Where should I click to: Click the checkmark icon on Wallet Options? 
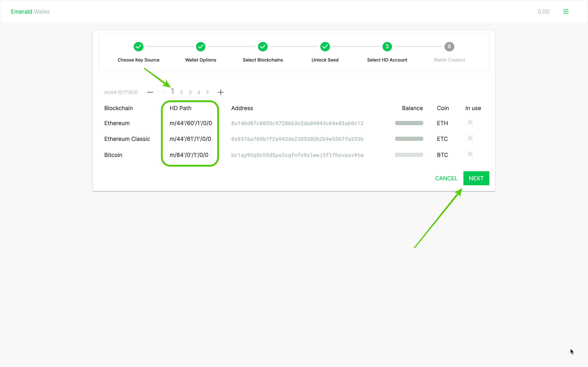point(201,46)
